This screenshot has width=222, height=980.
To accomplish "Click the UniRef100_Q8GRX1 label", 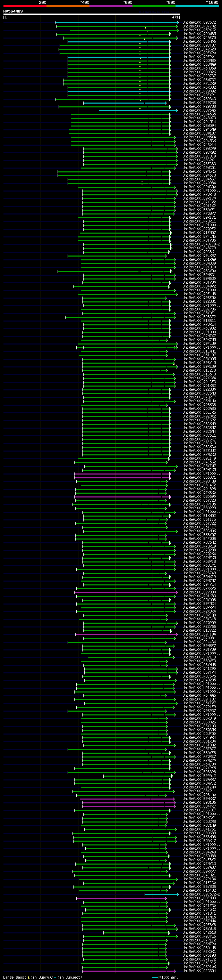I will click(x=199, y=160).
